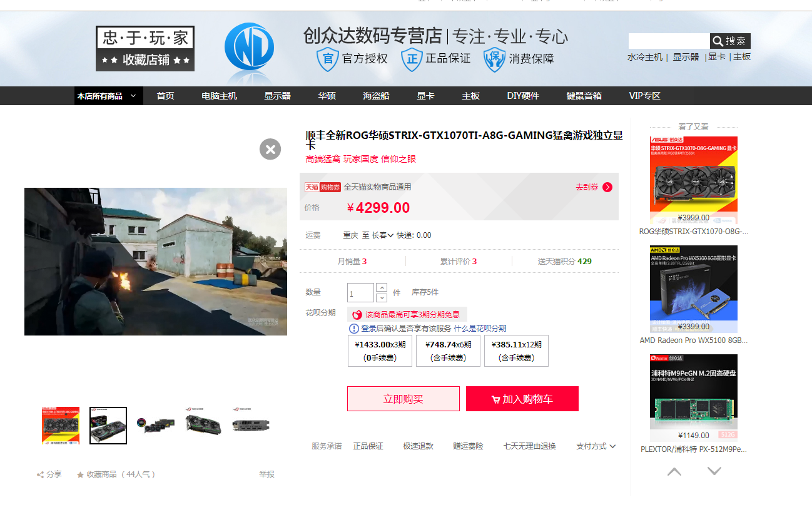Click the PLEXTOR/浦科特 PX-512M9Pe title
The height and width of the screenshot is (507, 812).
[x=694, y=449]
